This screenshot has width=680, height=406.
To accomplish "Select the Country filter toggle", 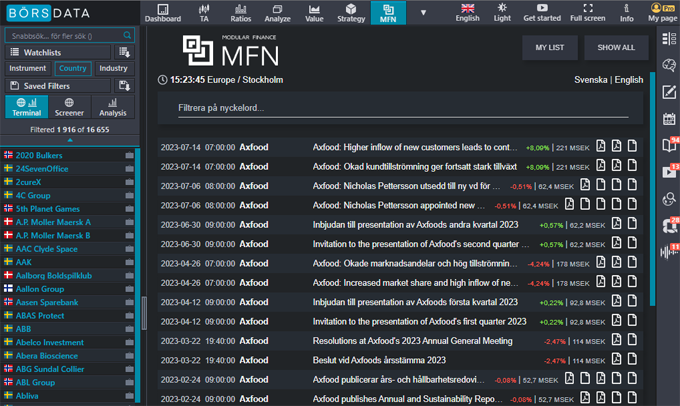I will (x=72, y=68).
